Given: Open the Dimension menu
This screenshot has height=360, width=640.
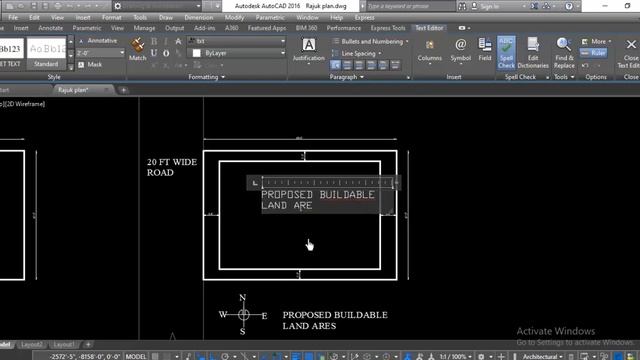Looking at the screenshot, I should click(x=198, y=18).
